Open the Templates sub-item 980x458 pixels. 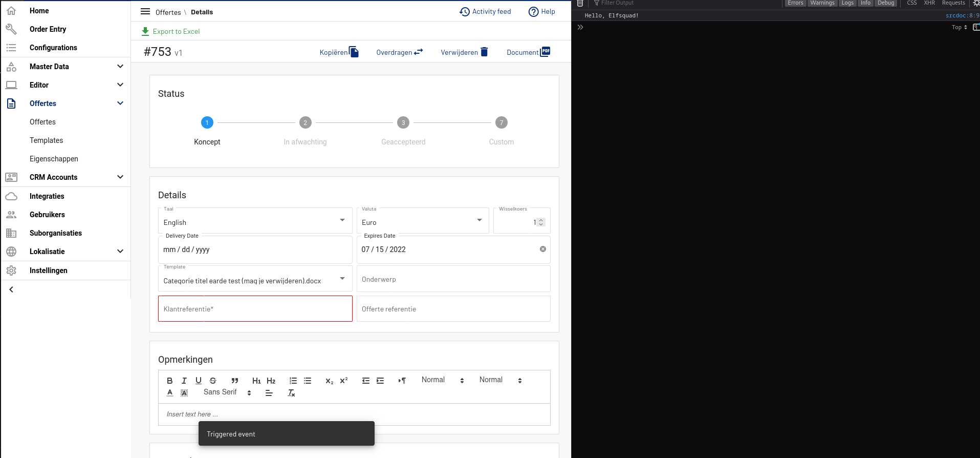tap(46, 140)
